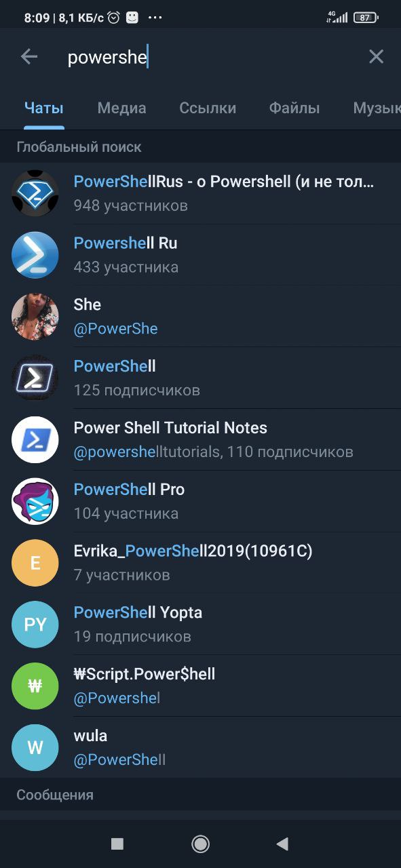The width and height of the screenshot is (401, 868).
Task: Open the wula W avatar
Action: click(x=35, y=748)
